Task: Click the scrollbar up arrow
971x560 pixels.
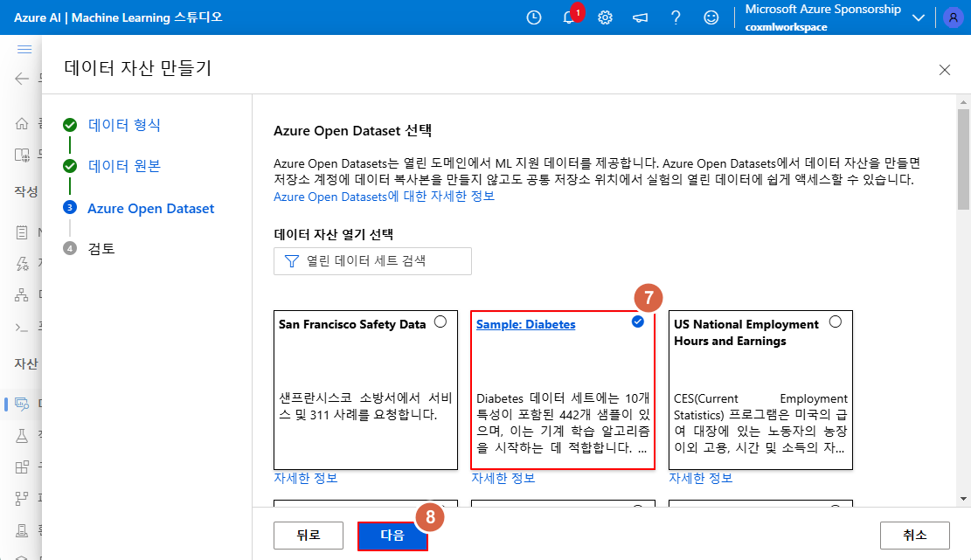Action: point(963,102)
